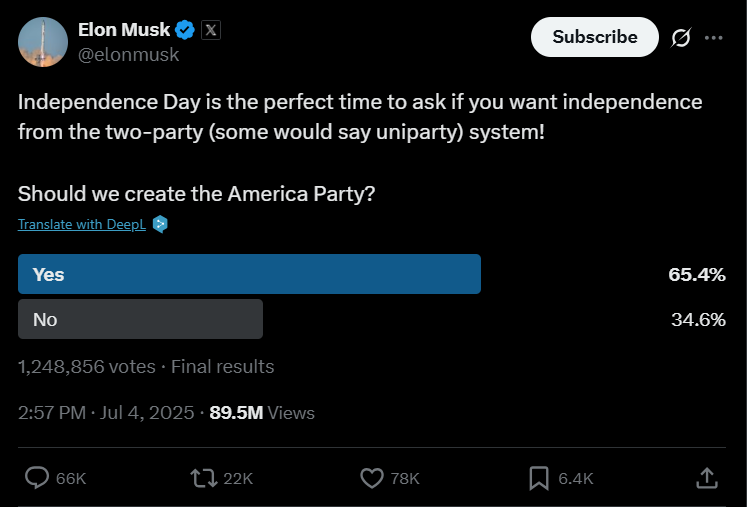
Task: Click the DeepL logo icon
Action: pyautogui.click(x=160, y=224)
